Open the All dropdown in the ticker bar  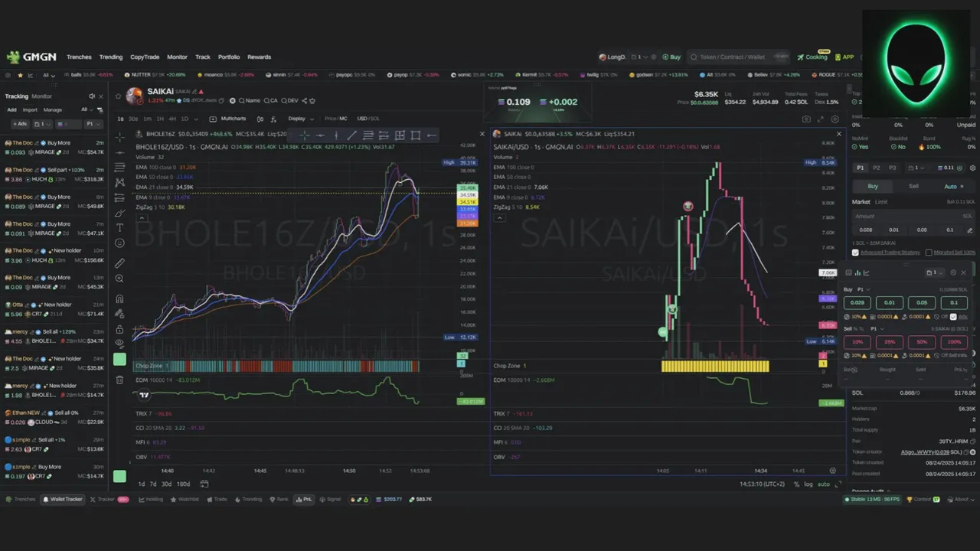(49, 75)
